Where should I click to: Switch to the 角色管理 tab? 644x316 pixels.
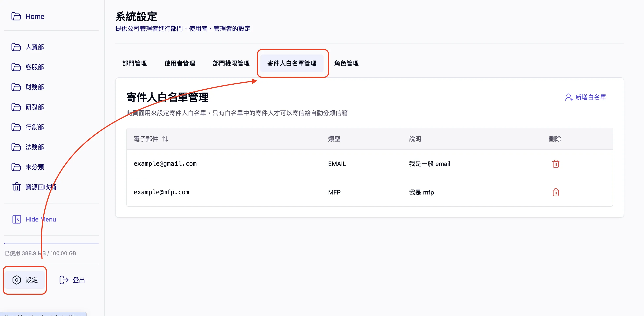click(346, 63)
